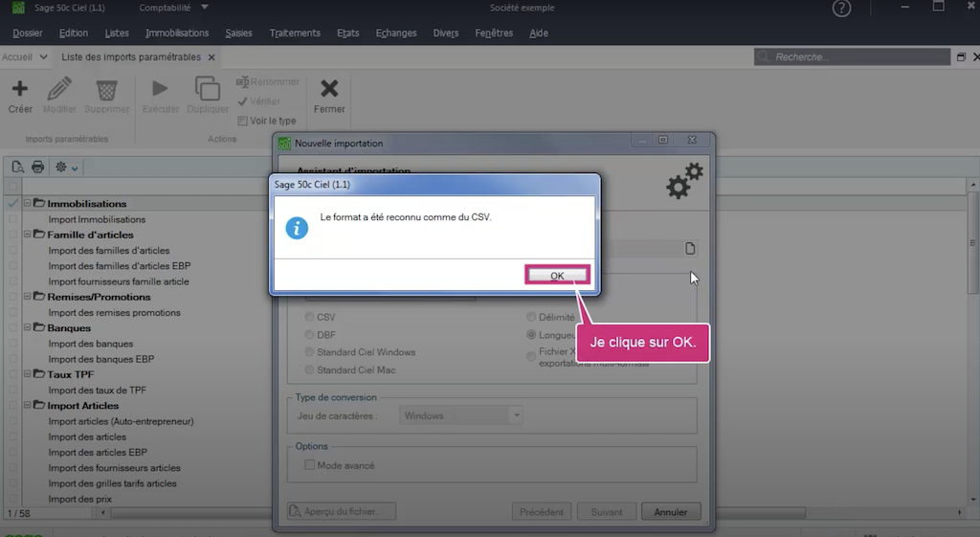Open the Dossier menu
The width and height of the screenshot is (980, 537).
click(28, 34)
